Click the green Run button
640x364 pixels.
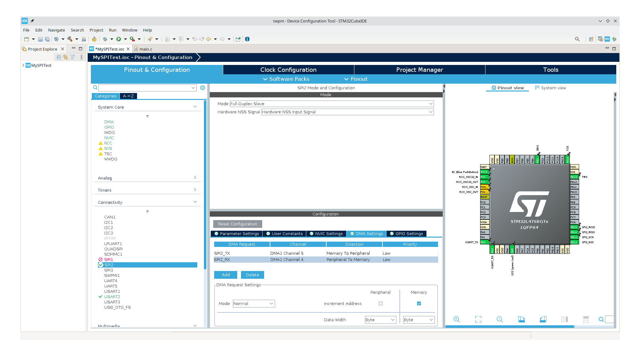pos(119,39)
